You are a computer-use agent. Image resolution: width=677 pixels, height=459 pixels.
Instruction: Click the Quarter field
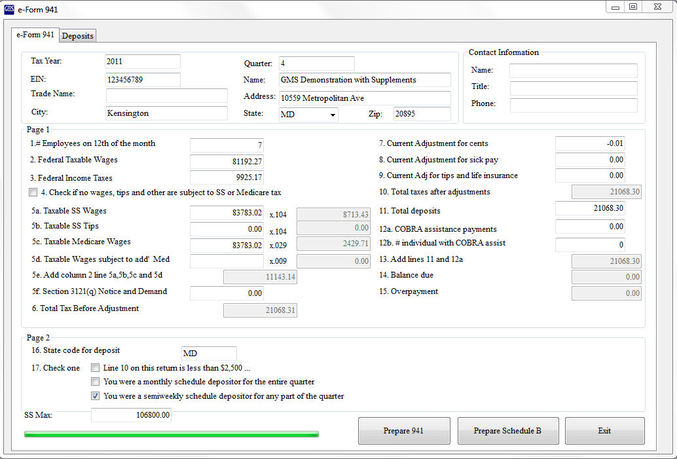tap(316, 63)
